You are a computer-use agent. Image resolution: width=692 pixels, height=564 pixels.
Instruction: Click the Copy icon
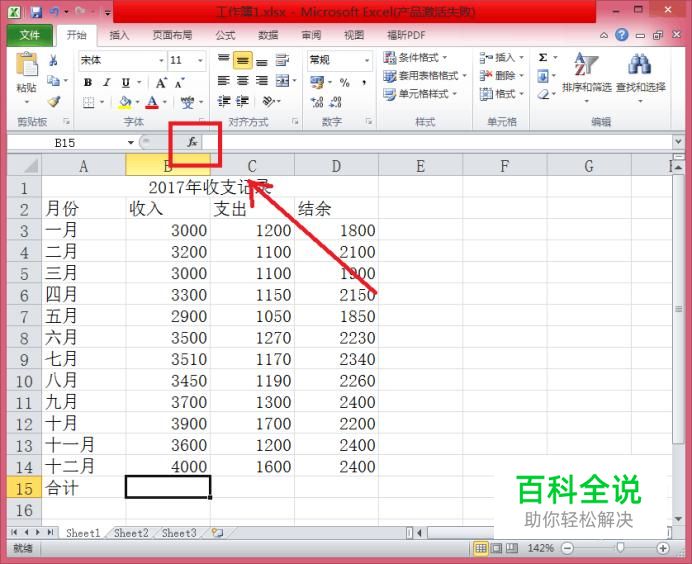pyautogui.click(x=53, y=81)
